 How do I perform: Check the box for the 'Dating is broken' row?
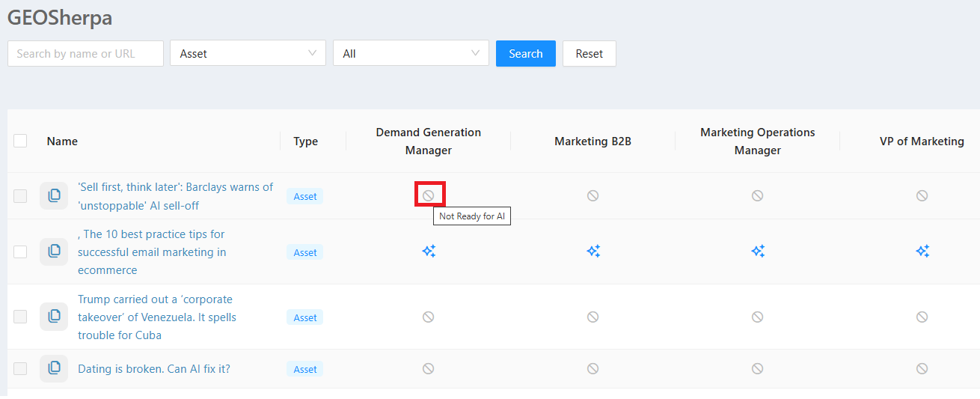coord(20,368)
